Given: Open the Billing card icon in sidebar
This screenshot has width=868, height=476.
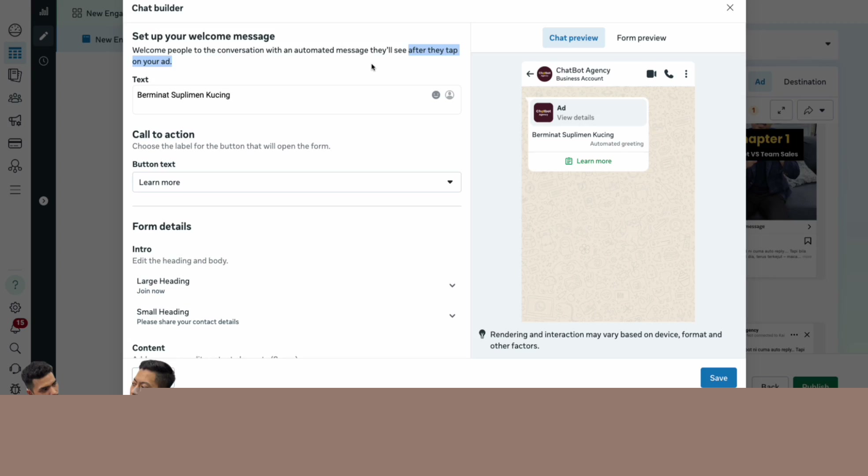Looking at the screenshot, I should [x=15, y=143].
